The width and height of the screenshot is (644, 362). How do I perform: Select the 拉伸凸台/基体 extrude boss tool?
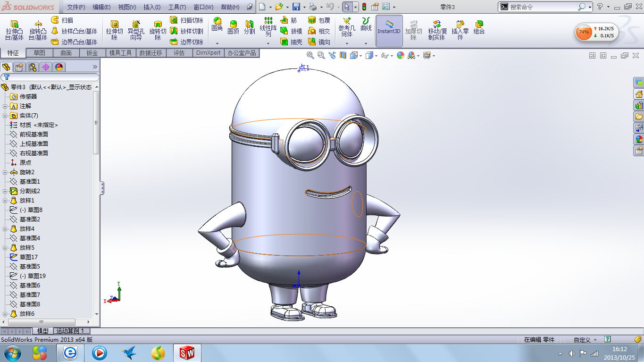14,31
